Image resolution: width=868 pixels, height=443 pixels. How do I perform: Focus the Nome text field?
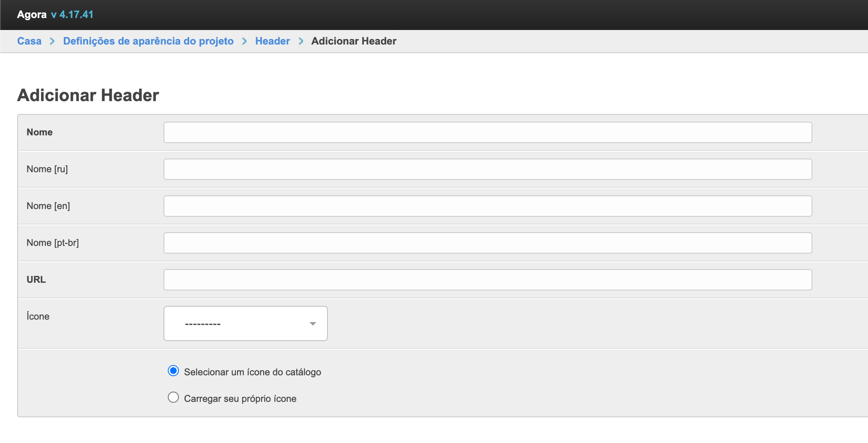point(488,132)
